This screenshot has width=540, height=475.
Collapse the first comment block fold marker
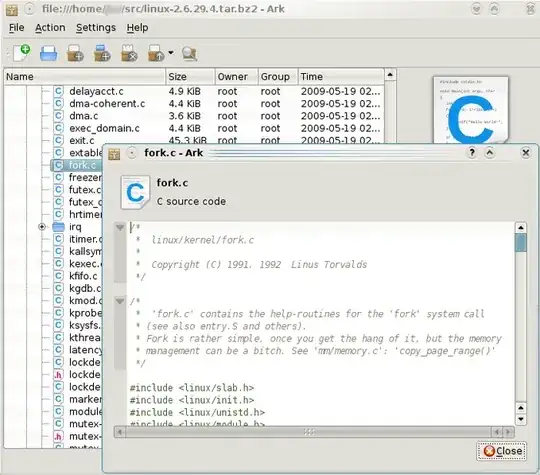click(120, 227)
